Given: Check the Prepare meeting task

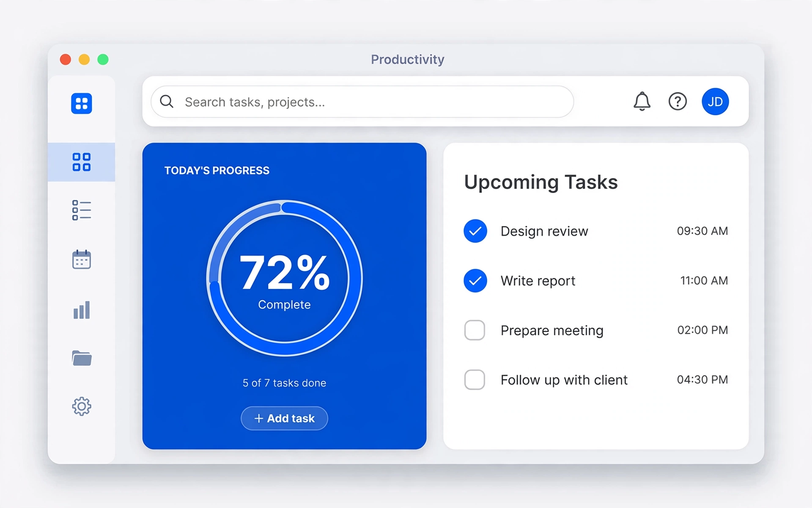Looking at the screenshot, I should [x=475, y=330].
